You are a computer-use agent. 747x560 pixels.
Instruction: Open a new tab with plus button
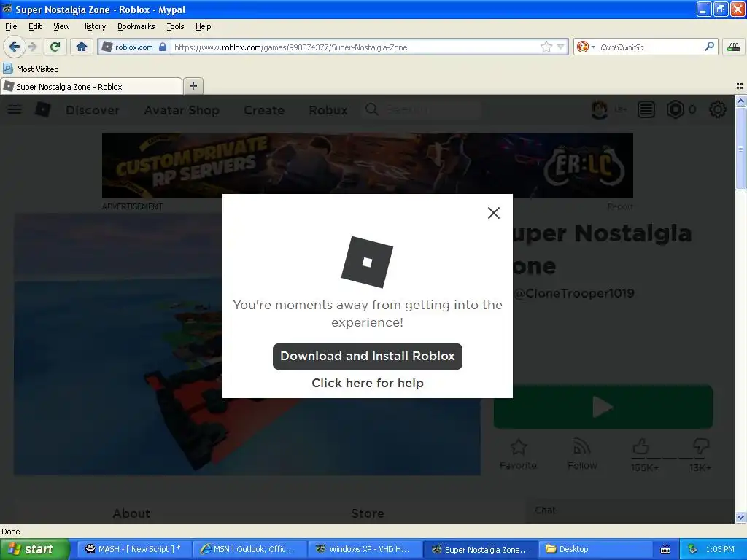(x=193, y=86)
